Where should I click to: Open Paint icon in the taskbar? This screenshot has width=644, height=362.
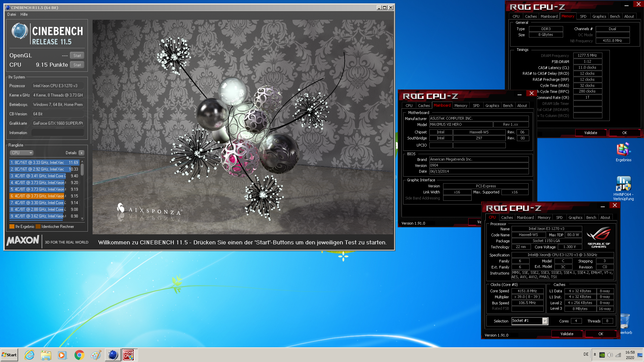[96, 355]
